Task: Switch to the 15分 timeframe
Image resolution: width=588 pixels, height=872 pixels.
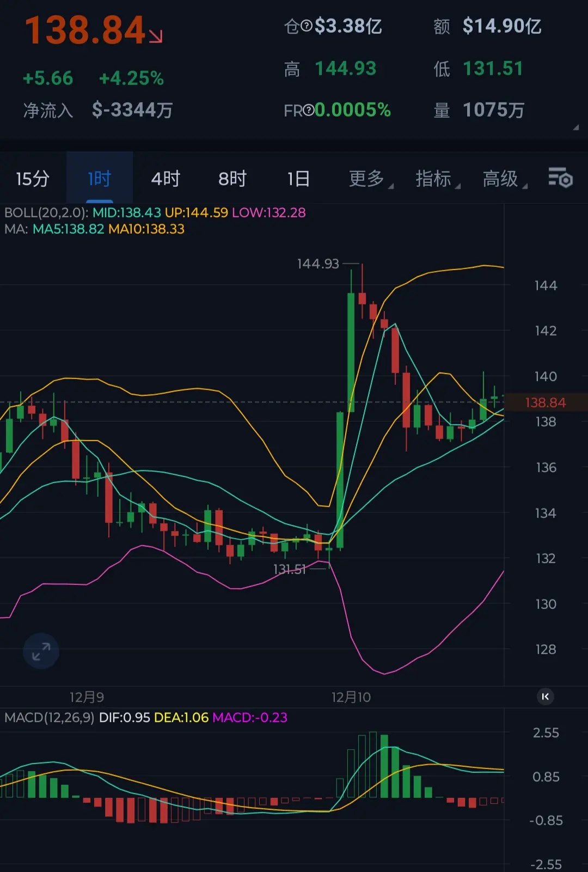Action: pos(33,178)
